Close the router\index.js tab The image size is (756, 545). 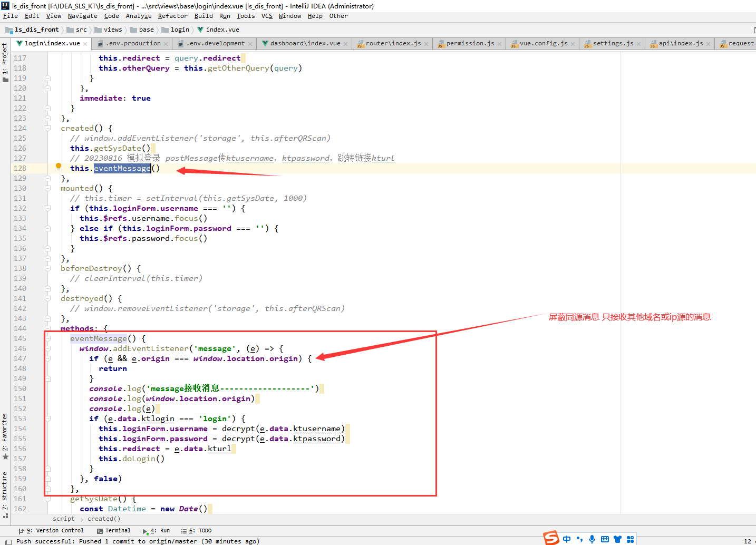[427, 44]
